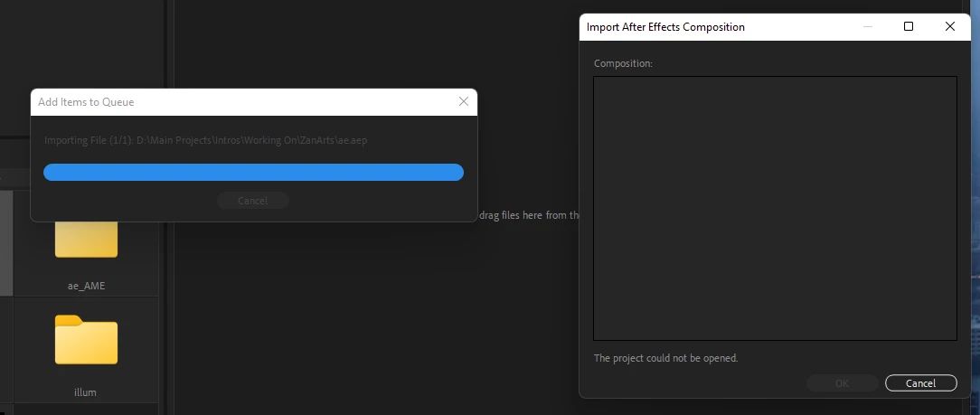Click the blue import progress bar

pos(253,172)
